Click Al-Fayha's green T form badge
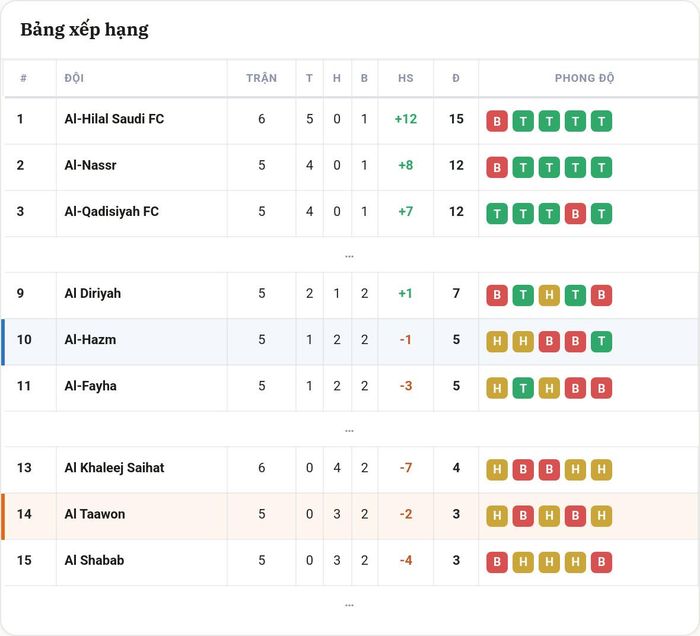Image resolution: width=700 pixels, height=636 pixels. tap(523, 388)
